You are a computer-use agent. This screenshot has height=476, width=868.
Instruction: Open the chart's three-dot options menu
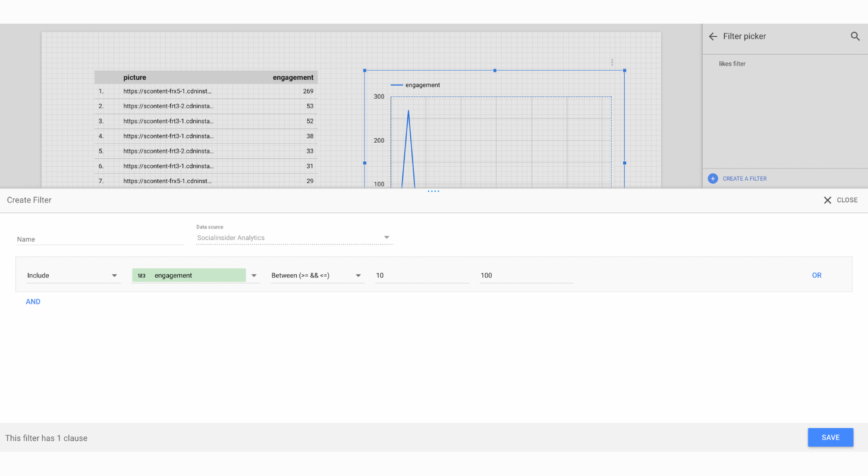pyautogui.click(x=612, y=62)
